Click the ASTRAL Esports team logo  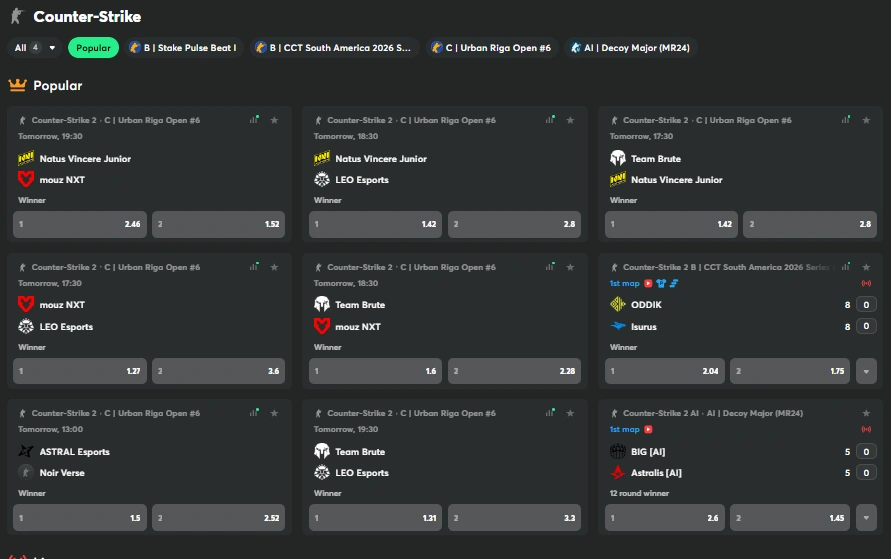pos(26,452)
